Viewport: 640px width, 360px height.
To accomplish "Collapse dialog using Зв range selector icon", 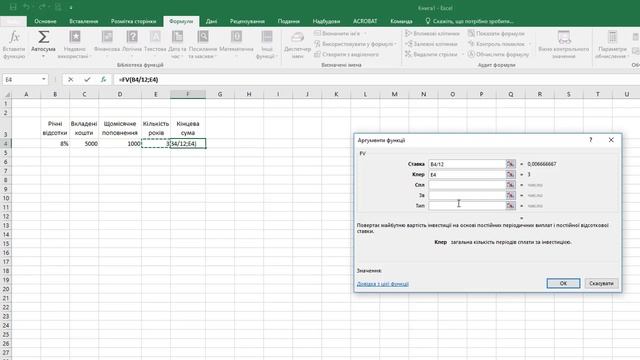I will [x=511, y=196].
